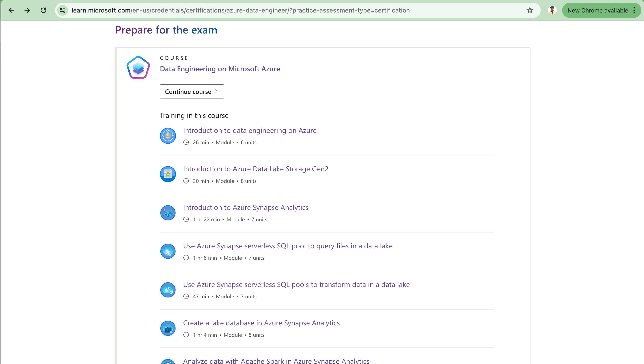Click clock icon beside 47 min
Viewport: 644px width, 364px height.
coord(186,296)
